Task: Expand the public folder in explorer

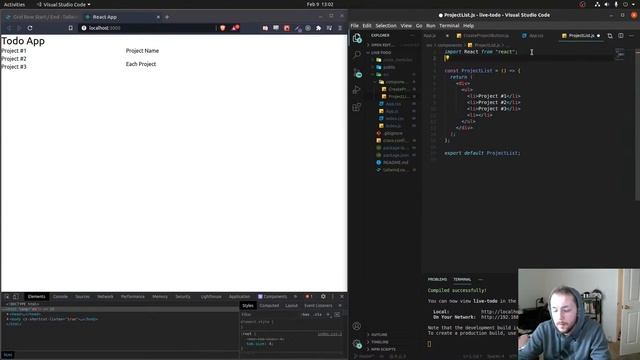Action: (x=388, y=67)
